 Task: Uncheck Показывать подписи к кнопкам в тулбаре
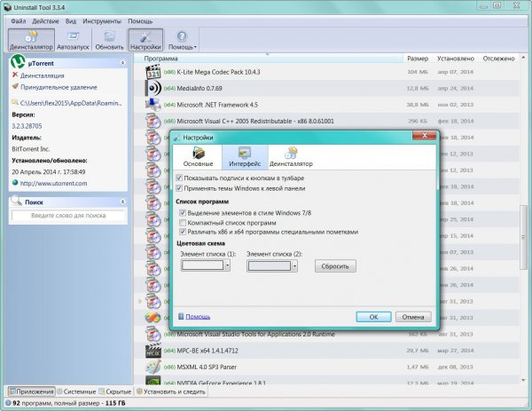point(179,178)
